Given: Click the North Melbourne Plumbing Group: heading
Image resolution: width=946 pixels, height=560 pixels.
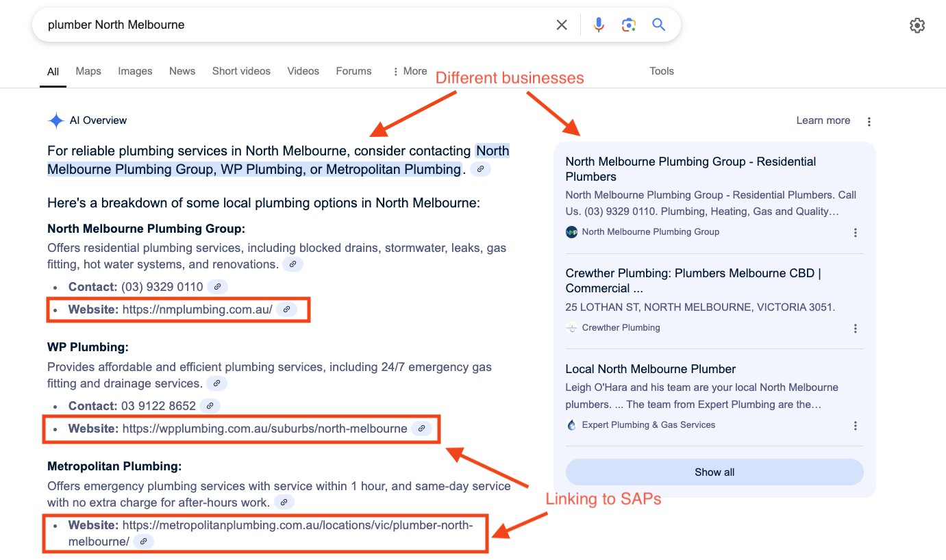Looking at the screenshot, I should coord(146,229).
